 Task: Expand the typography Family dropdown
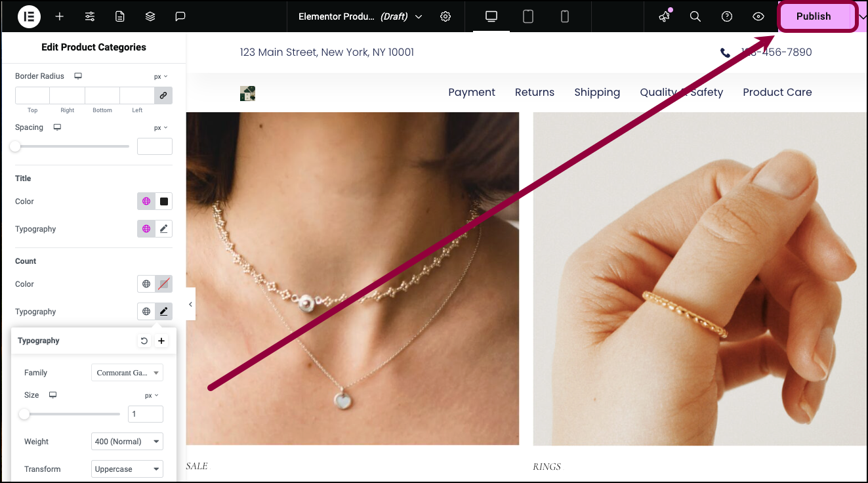pos(127,373)
